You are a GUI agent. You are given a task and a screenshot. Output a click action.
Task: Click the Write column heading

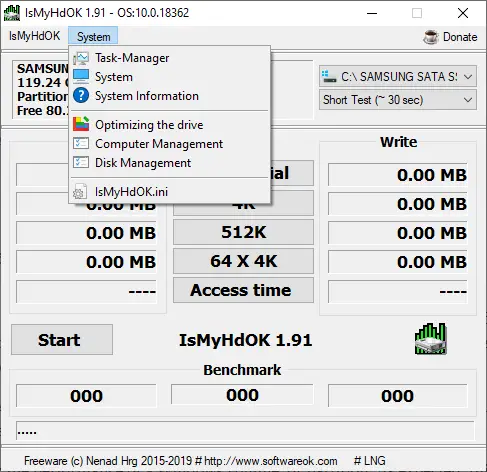(399, 142)
